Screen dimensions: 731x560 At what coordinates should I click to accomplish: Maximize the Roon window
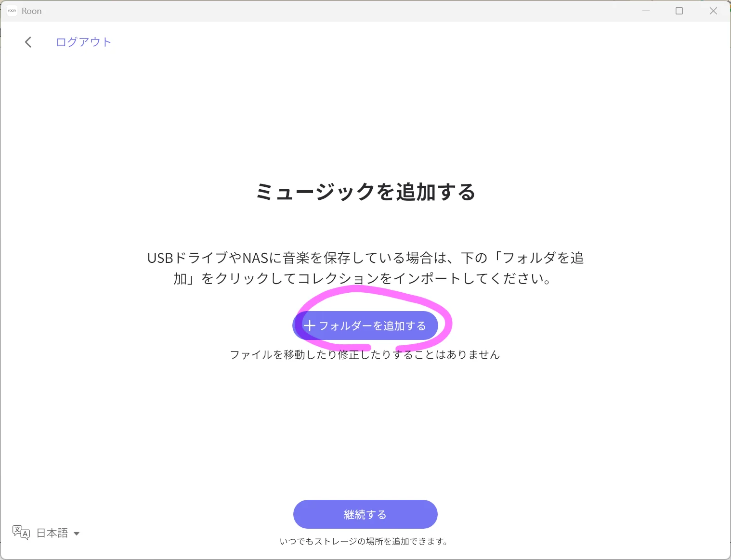tap(679, 11)
